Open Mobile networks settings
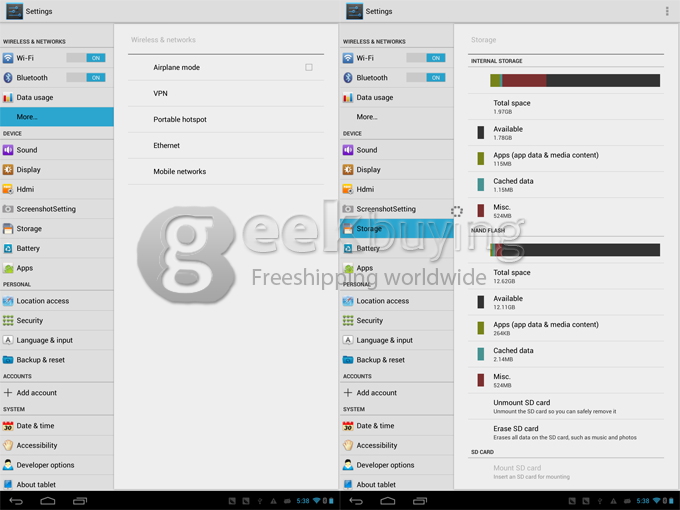This screenshot has height=510, width=680. [226, 171]
